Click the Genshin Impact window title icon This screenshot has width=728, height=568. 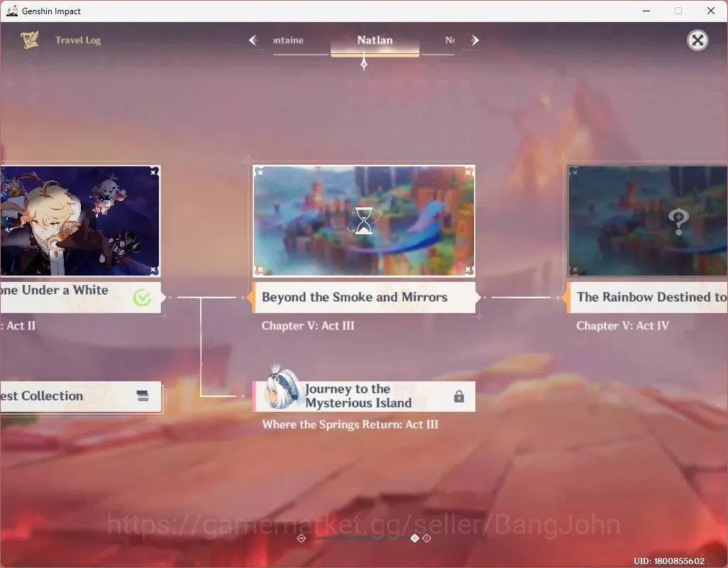click(12, 11)
